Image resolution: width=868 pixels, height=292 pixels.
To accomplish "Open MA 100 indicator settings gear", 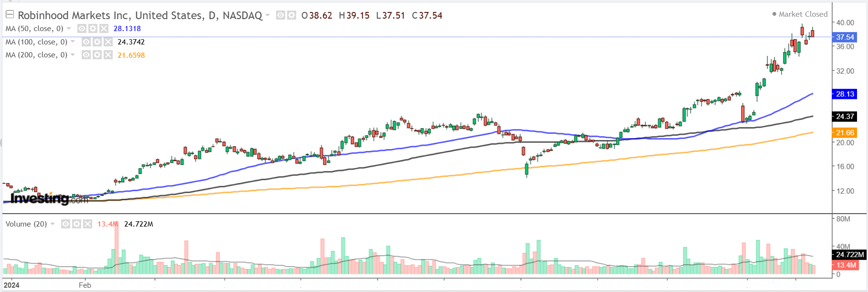I will pos(97,42).
